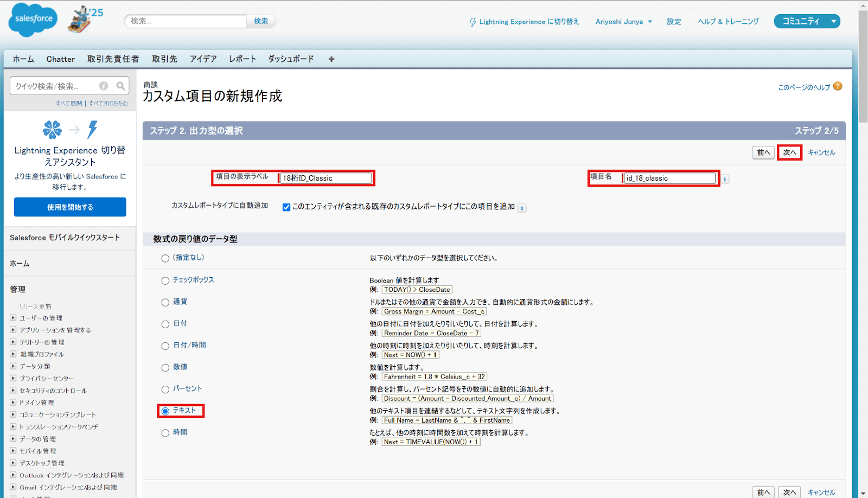Expand the ユーザーの管理 sidebar section
Viewport: 868px width, 498px height.
(14, 318)
